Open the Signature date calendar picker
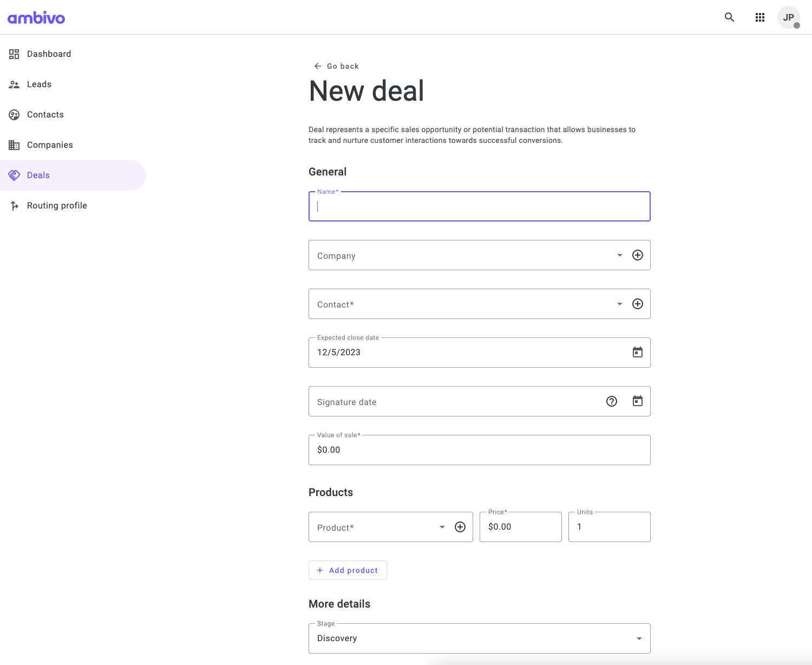 coord(638,401)
